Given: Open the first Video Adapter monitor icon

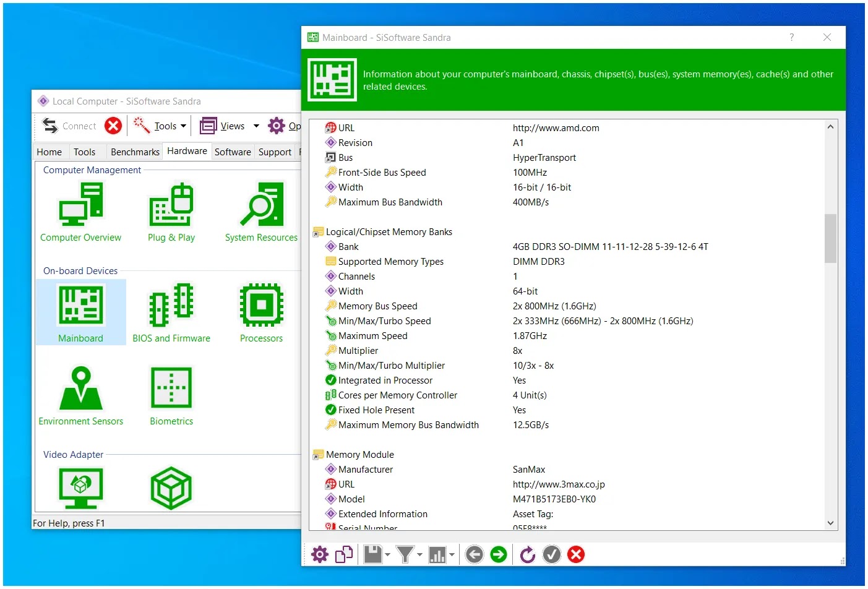Looking at the screenshot, I should pos(80,488).
